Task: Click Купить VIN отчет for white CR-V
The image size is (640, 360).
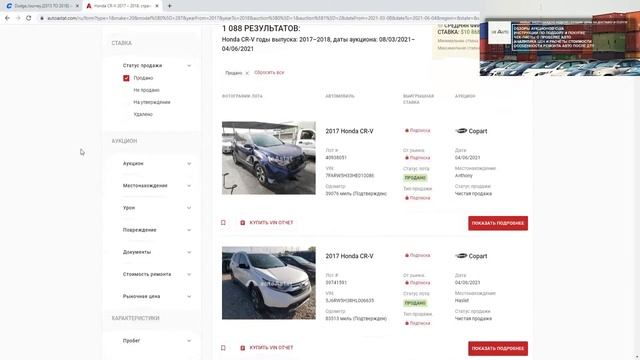Action: 267,348
